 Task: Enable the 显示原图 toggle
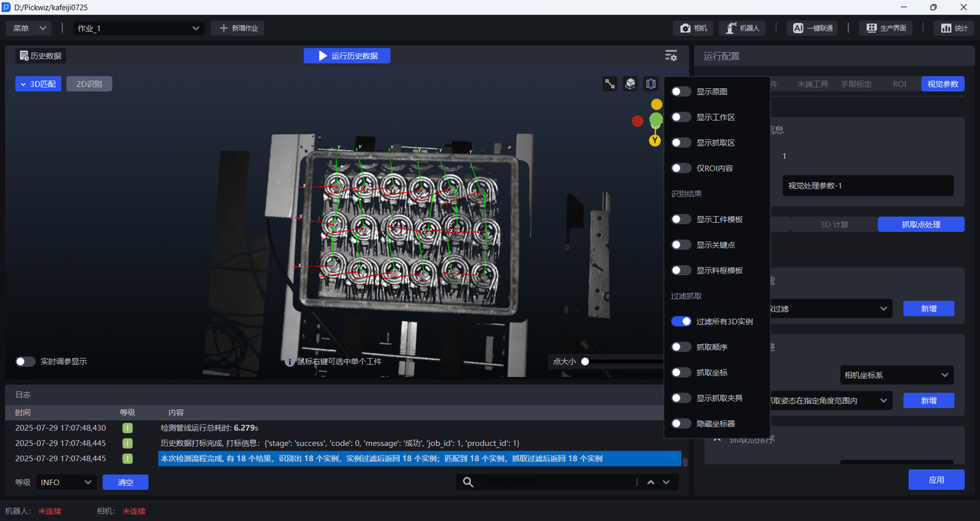[x=681, y=92]
